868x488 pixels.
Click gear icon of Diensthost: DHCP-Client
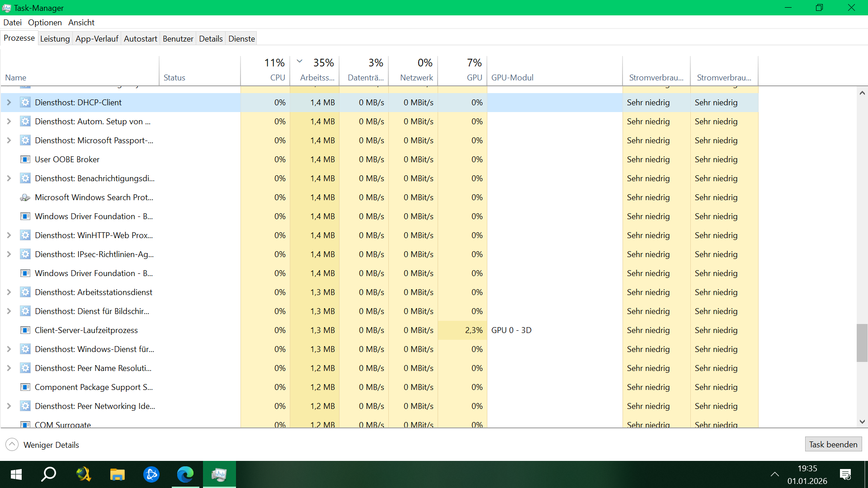(x=25, y=103)
